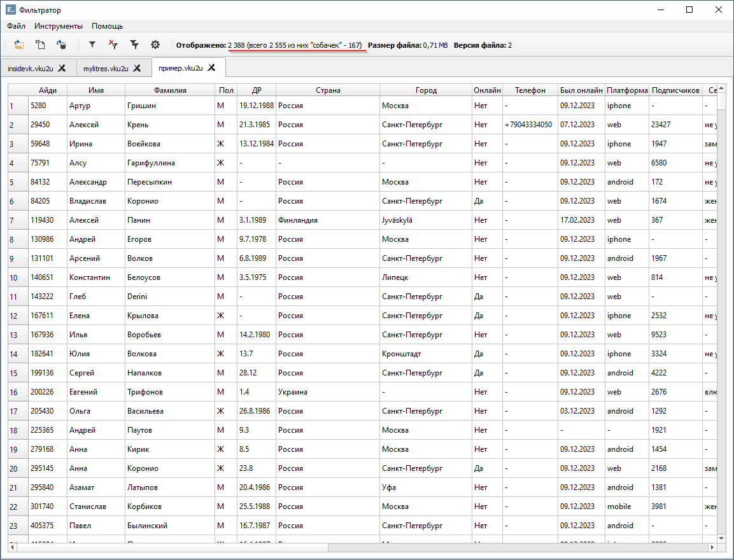734x560 pixels.
Task: Maximize the Фильтратор window
Action: point(689,10)
